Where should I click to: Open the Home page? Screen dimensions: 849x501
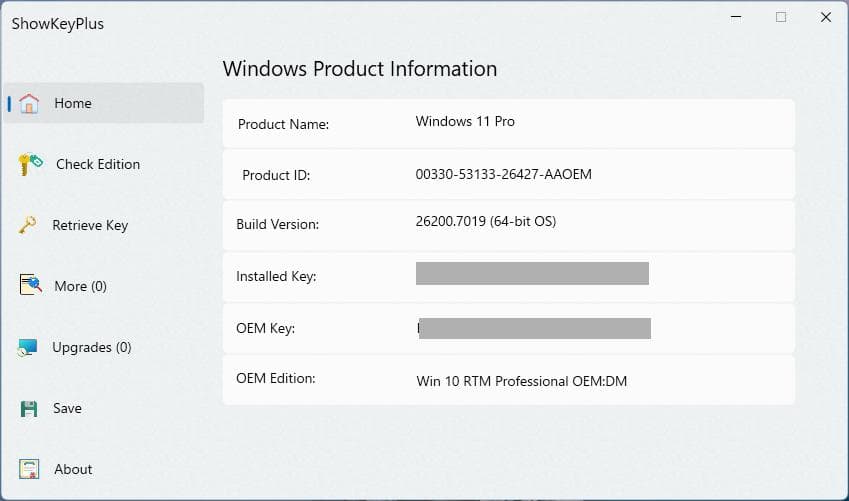pyautogui.click(x=103, y=103)
